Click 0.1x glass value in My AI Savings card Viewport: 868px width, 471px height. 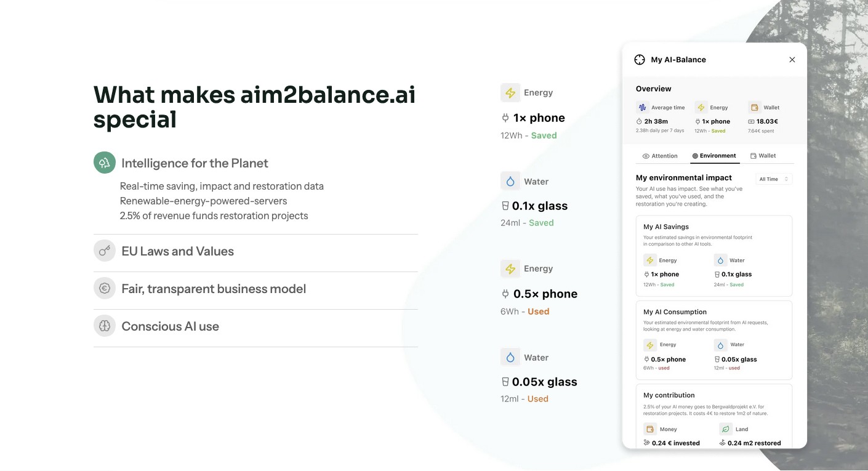737,275
